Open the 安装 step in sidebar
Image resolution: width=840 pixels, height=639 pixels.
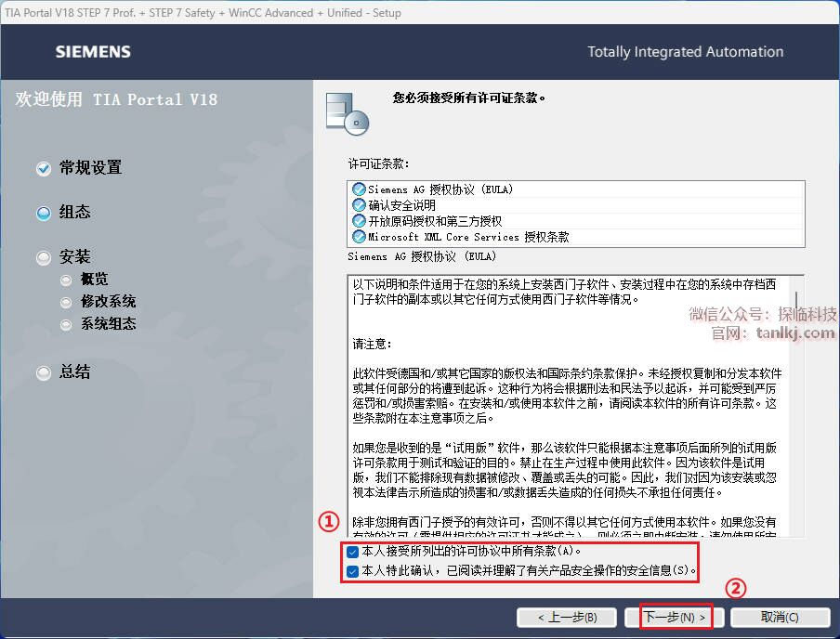(75, 257)
